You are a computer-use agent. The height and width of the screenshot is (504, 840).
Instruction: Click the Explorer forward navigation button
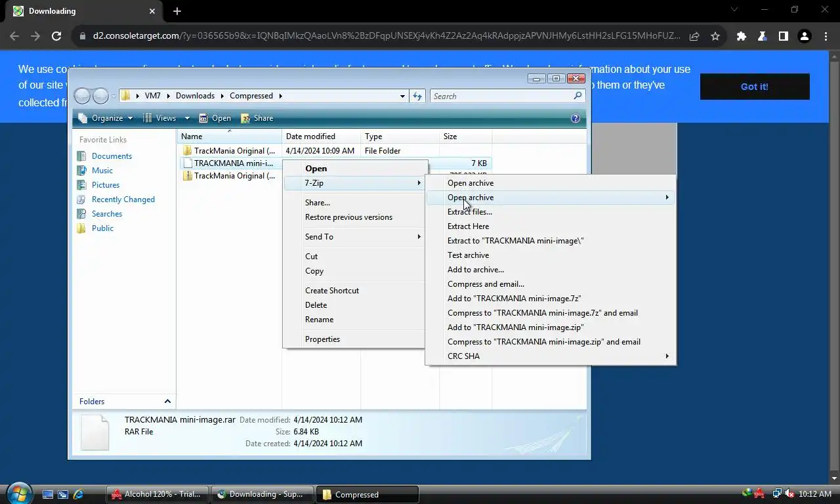pyautogui.click(x=100, y=96)
